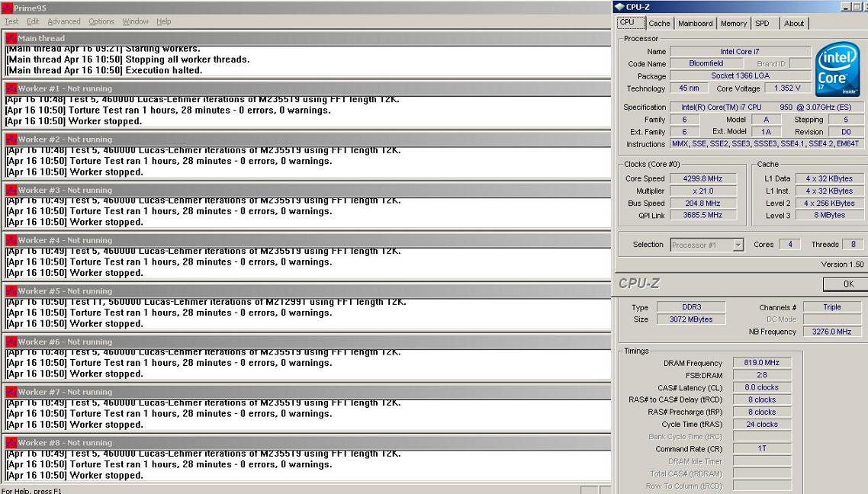Click the DRAM Frequency value 819.0 MHz

click(x=762, y=363)
